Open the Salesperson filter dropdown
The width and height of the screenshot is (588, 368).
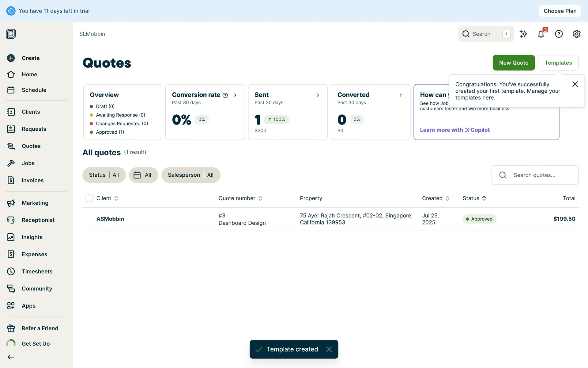pyautogui.click(x=190, y=175)
